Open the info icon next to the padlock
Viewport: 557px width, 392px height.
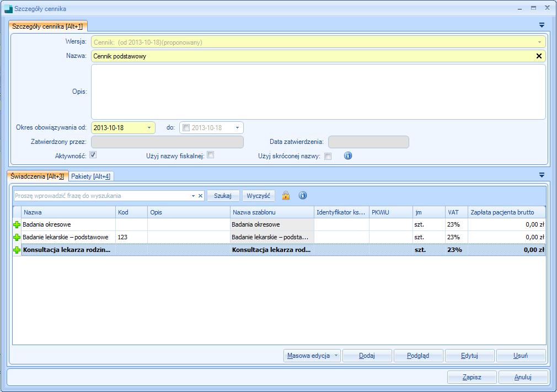(303, 195)
